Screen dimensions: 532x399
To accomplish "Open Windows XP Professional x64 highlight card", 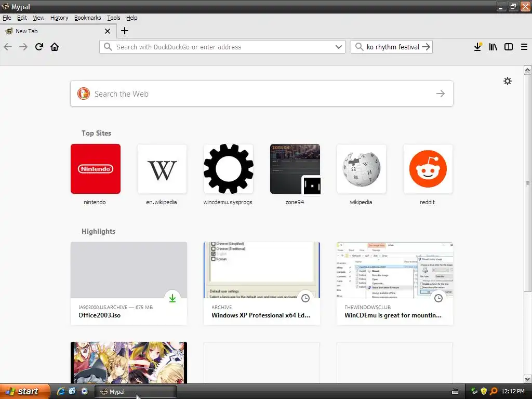I will point(262,283).
